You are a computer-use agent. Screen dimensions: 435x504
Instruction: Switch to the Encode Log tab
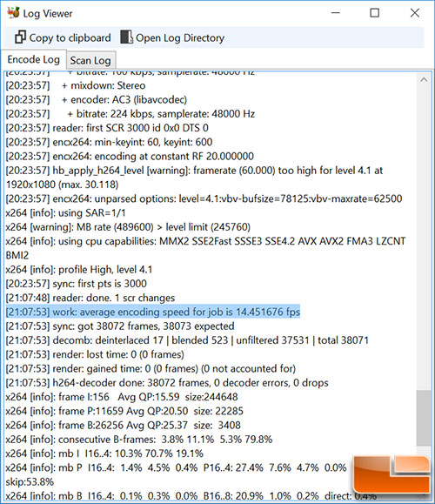34,59
